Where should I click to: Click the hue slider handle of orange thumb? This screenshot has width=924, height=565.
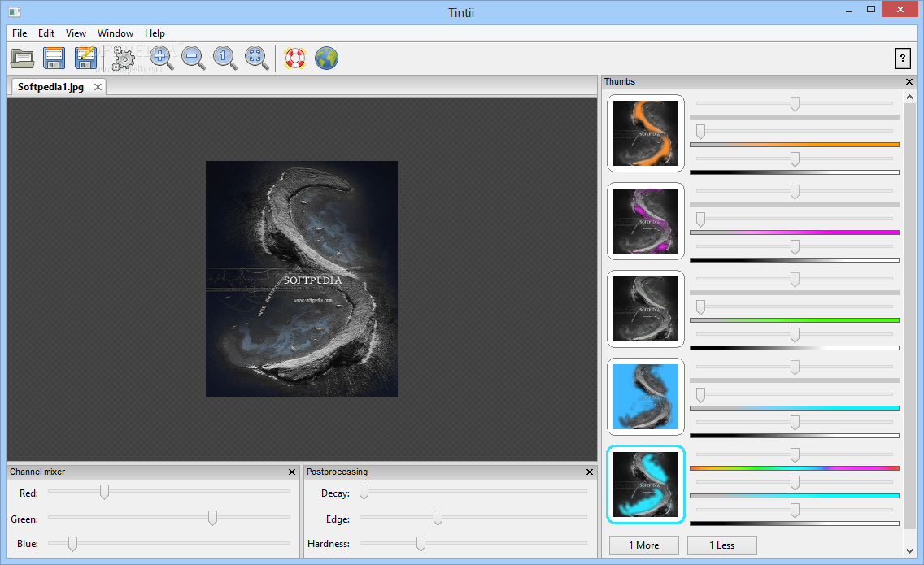pos(795,104)
